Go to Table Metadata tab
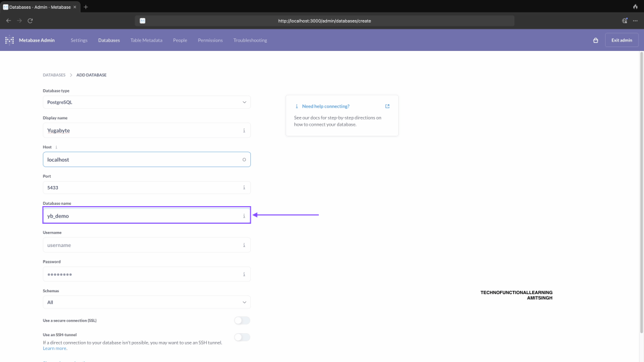 pyautogui.click(x=146, y=40)
